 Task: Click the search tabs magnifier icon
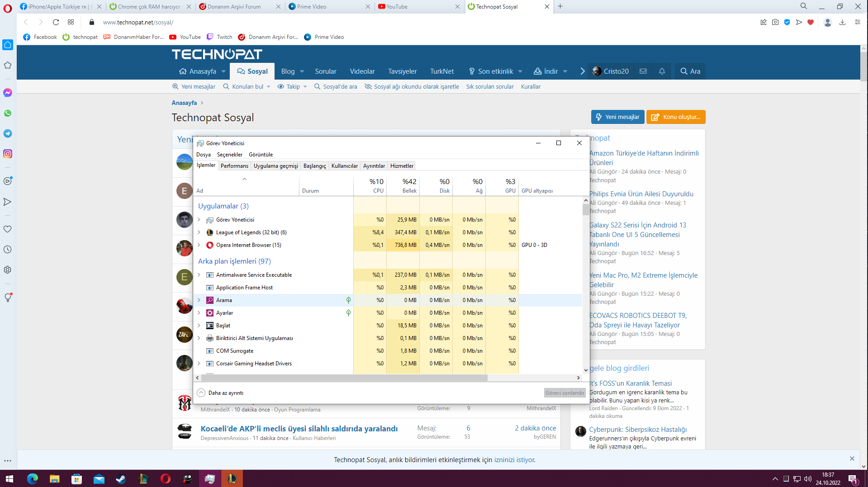(804, 6)
